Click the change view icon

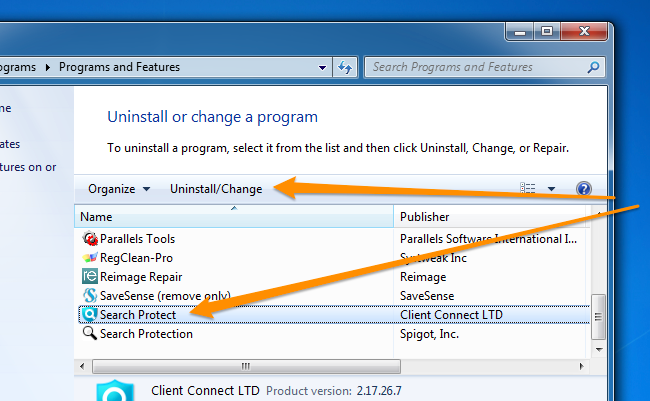pos(528,189)
